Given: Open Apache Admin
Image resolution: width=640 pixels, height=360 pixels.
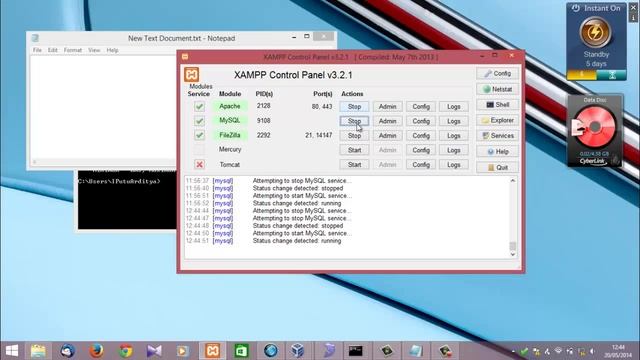Looking at the screenshot, I should tap(387, 107).
